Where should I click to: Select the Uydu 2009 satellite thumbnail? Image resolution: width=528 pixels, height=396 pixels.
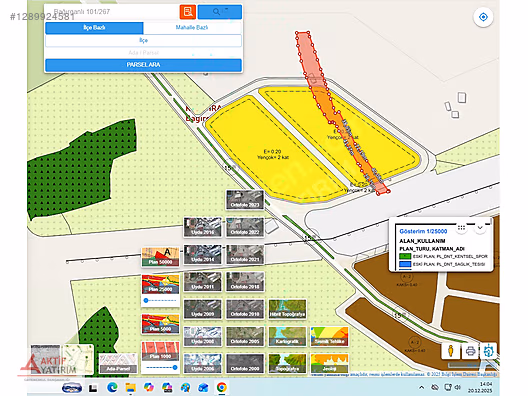(203, 309)
